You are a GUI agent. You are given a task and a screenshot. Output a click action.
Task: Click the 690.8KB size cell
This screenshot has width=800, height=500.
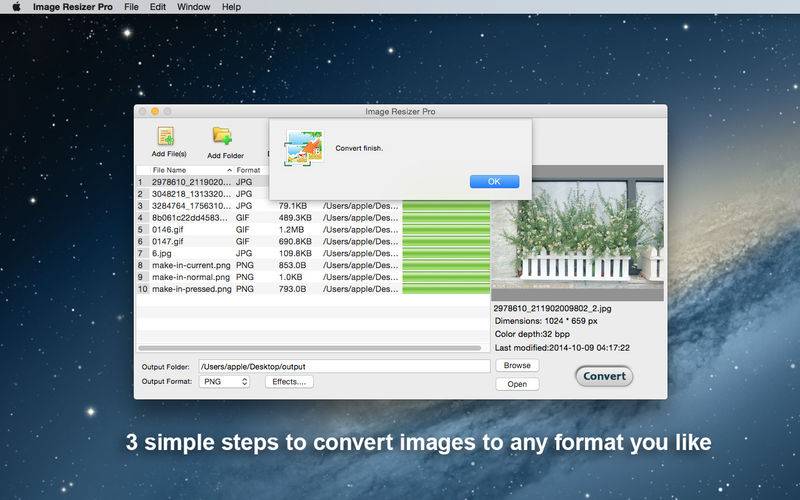point(295,241)
